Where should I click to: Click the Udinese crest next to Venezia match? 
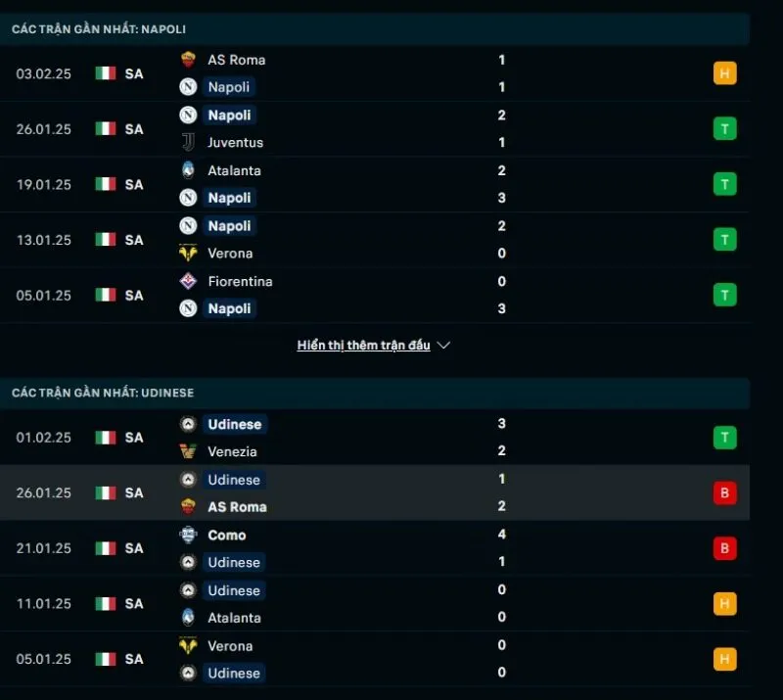point(190,424)
